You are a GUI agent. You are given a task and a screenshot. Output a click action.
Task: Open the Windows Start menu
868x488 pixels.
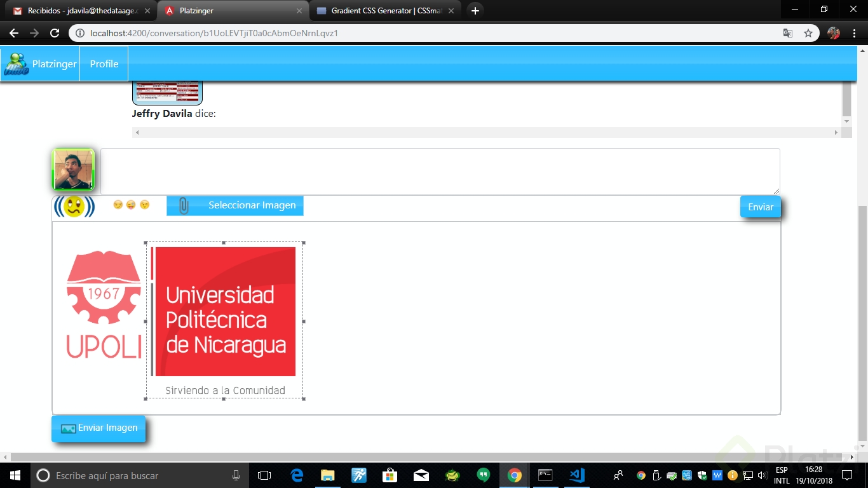14,475
